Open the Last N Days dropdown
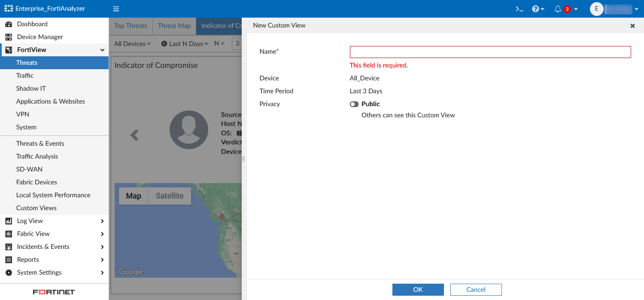This screenshot has height=300, width=644. (x=185, y=43)
